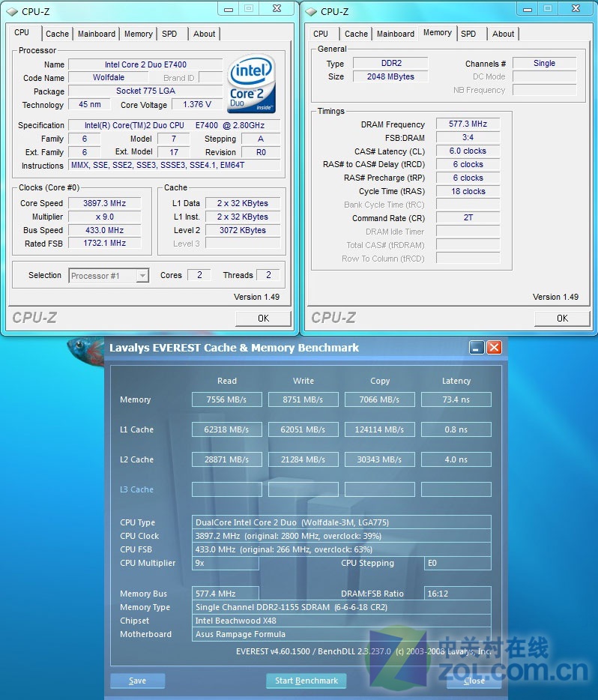Click the CPU FSB field showing 433.0 MHz

[x=342, y=549]
